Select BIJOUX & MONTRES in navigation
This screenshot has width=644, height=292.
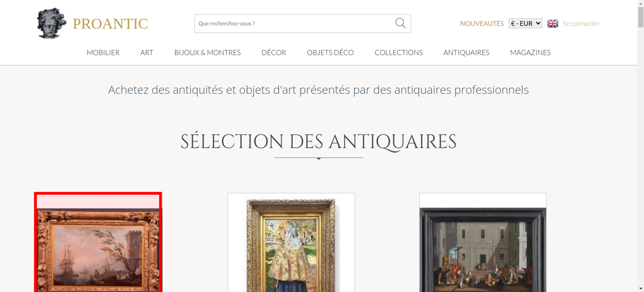pyautogui.click(x=207, y=52)
